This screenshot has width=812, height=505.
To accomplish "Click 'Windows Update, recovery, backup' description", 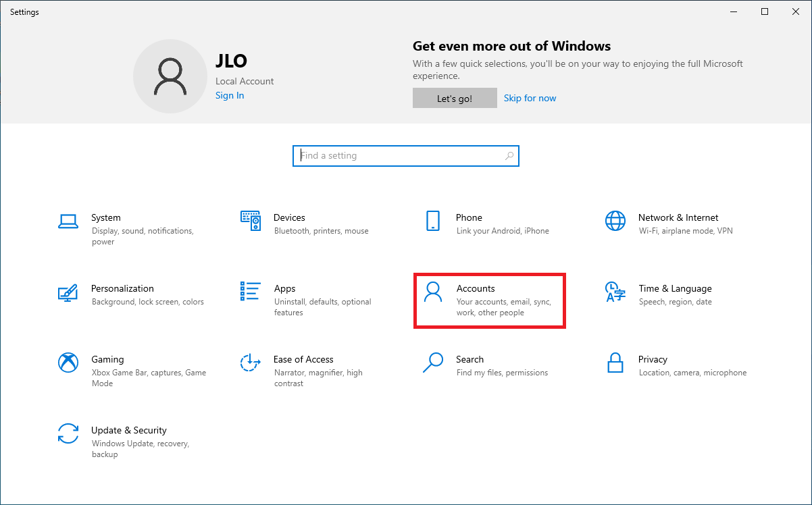I will click(x=141, y=449).
